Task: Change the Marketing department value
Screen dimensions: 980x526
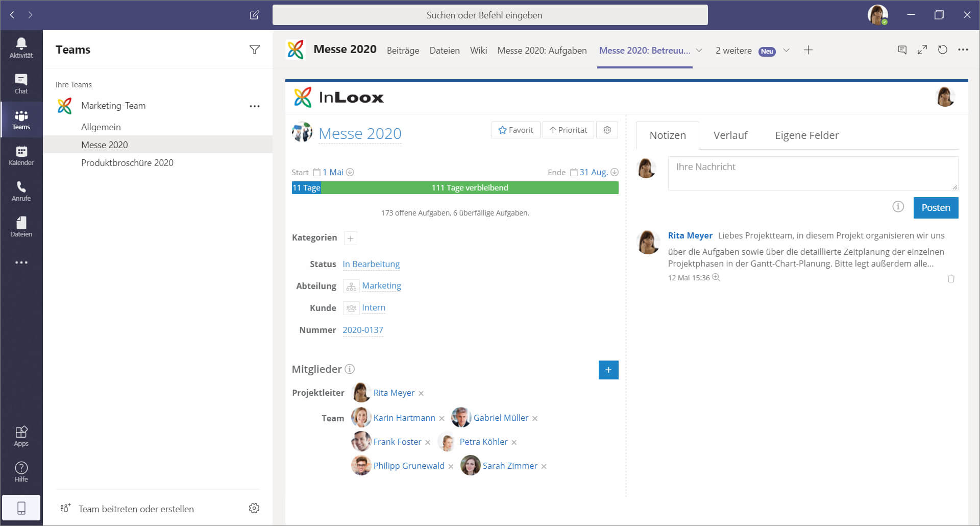Action: coord(381,285)
